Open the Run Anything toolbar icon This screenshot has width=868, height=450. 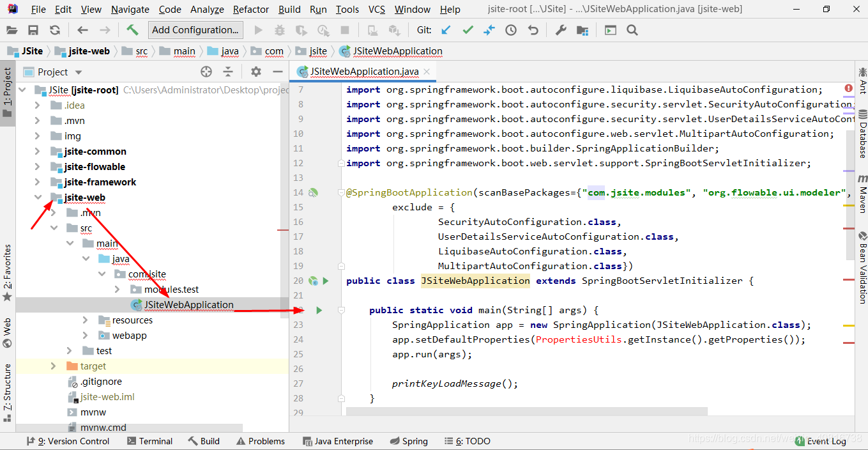coord(611,30)
